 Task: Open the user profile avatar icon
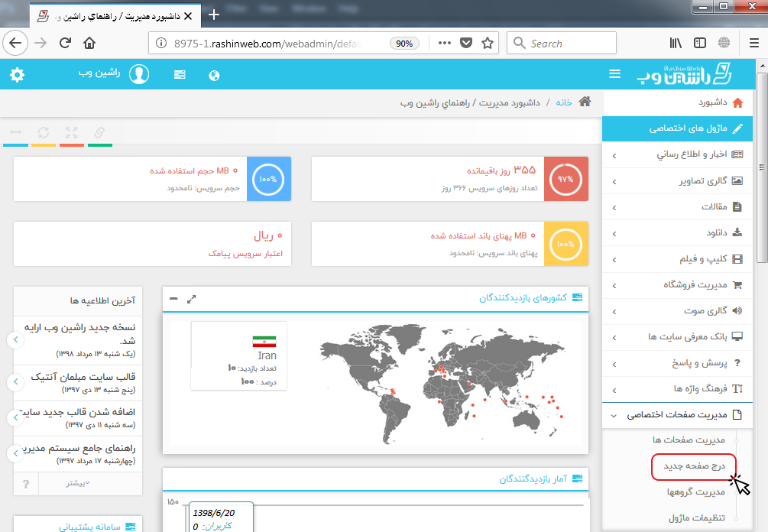[139, 75]
